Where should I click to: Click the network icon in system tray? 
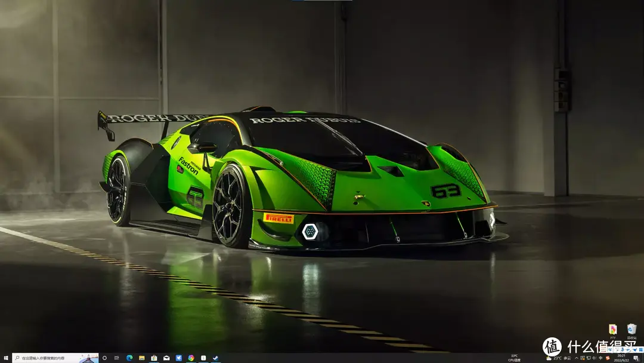click(x=589, y=358)
